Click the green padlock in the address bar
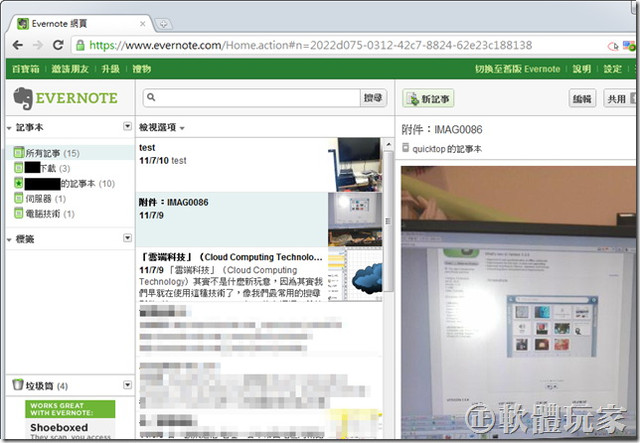The width and height of the screenshot is (640, 443). [x=80, y=45]
